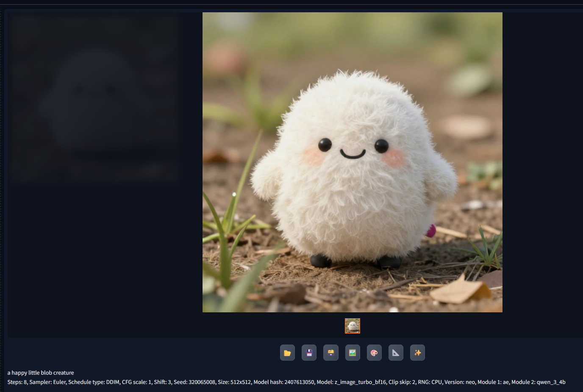Send image to inpaint with palette icon
Viewport: 583px width, 392px height.
(x=374, y=353)
